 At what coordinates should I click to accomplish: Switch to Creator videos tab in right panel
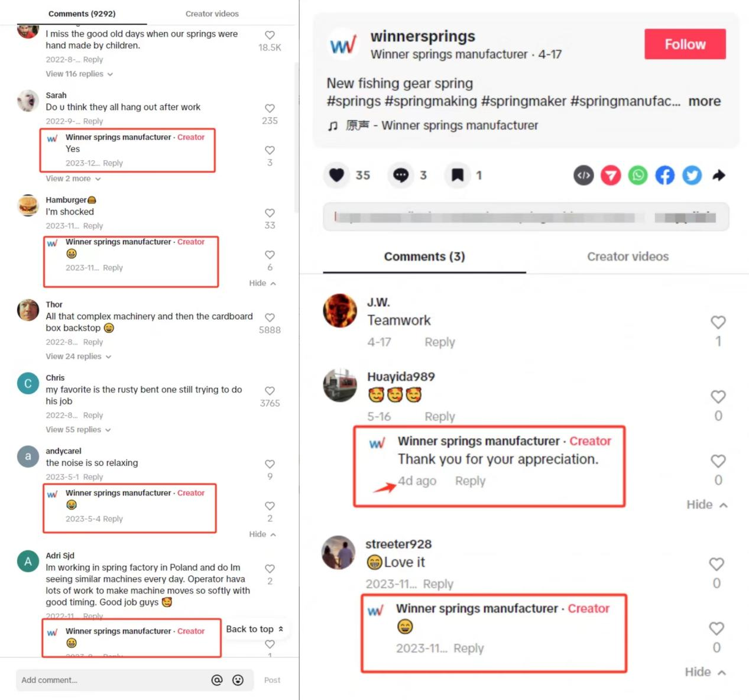pos(628,257)
